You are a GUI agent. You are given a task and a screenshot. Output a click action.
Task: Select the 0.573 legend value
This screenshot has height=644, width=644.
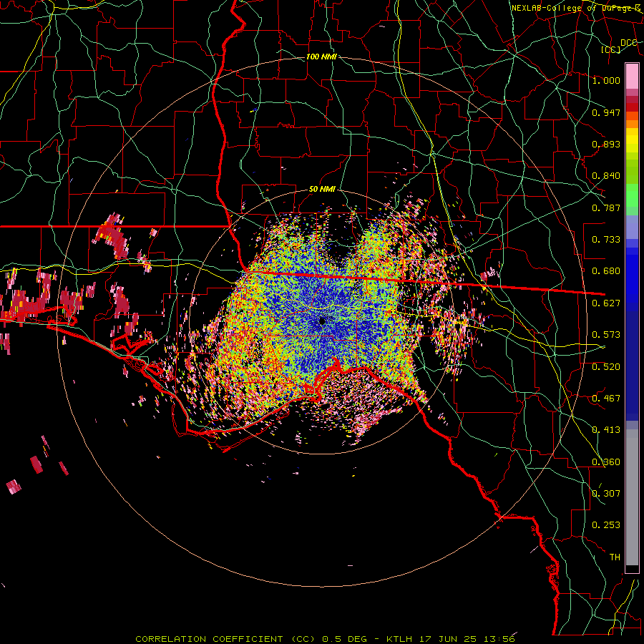tap(606, 334)
